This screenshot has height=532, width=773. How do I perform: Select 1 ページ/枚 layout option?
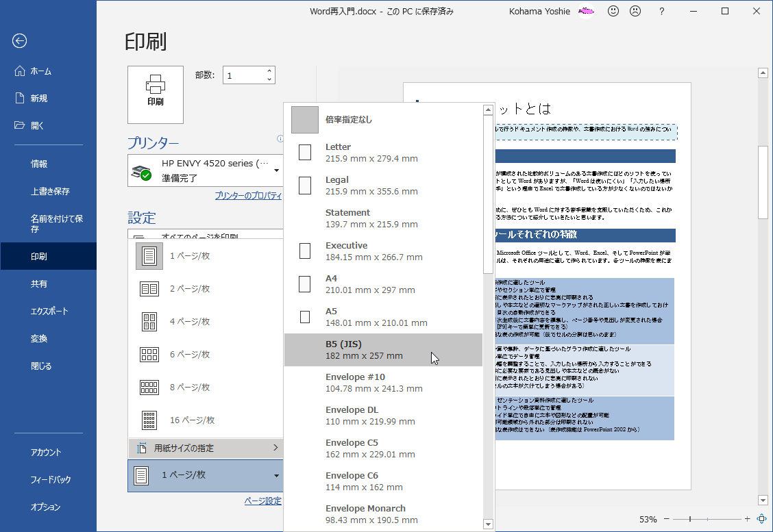(x=206, y=256)
